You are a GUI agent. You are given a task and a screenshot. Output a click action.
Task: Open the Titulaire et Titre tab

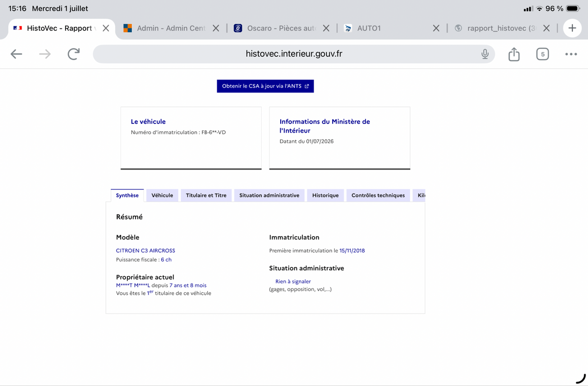pyautogui.click(x=206, y=195)
